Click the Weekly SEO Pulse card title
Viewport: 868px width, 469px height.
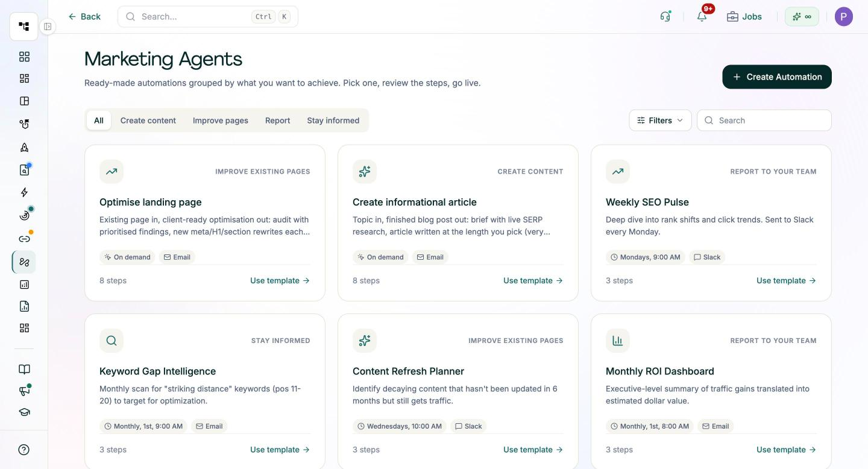pyautogui.click(x=647, y=202)
